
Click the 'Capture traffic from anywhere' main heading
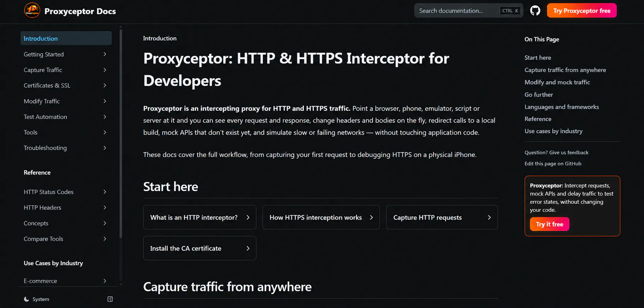pos(227,287)
